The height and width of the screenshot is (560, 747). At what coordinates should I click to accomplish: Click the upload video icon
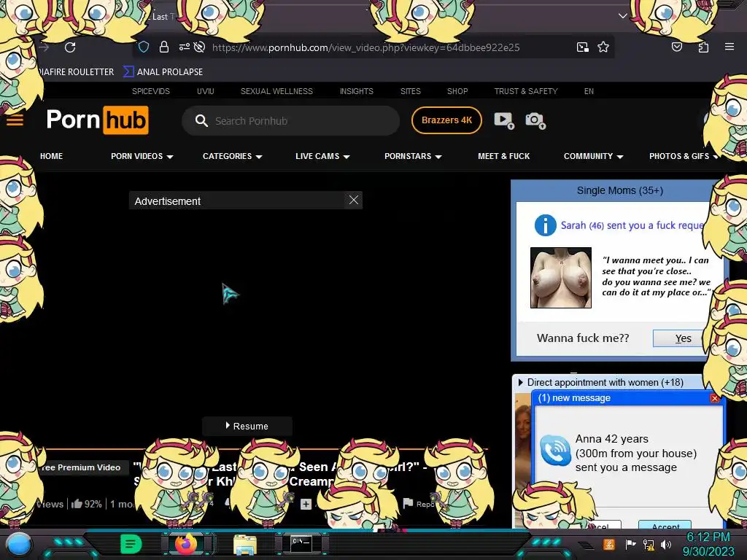[x=503, y=120]
